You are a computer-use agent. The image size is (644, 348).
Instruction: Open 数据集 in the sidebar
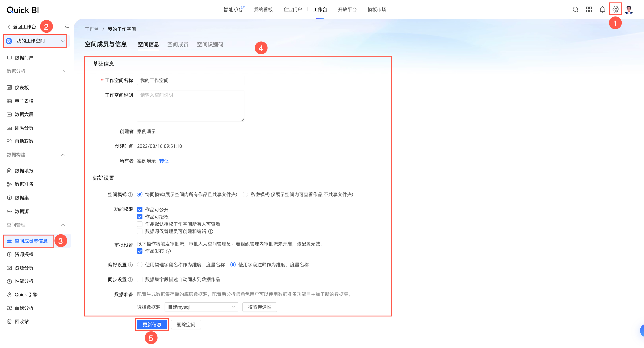22,198
